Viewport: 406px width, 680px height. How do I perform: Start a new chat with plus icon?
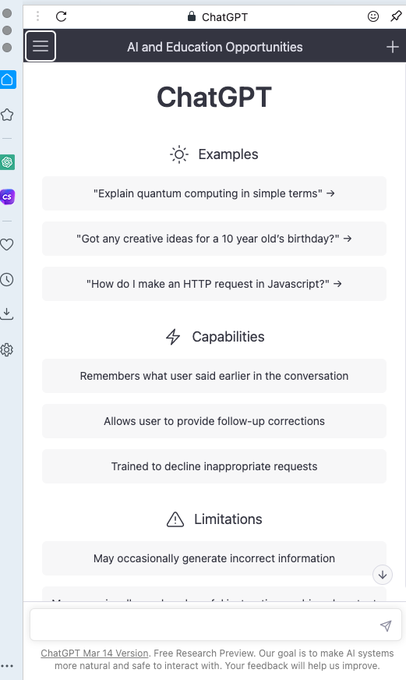coord(392,47)
